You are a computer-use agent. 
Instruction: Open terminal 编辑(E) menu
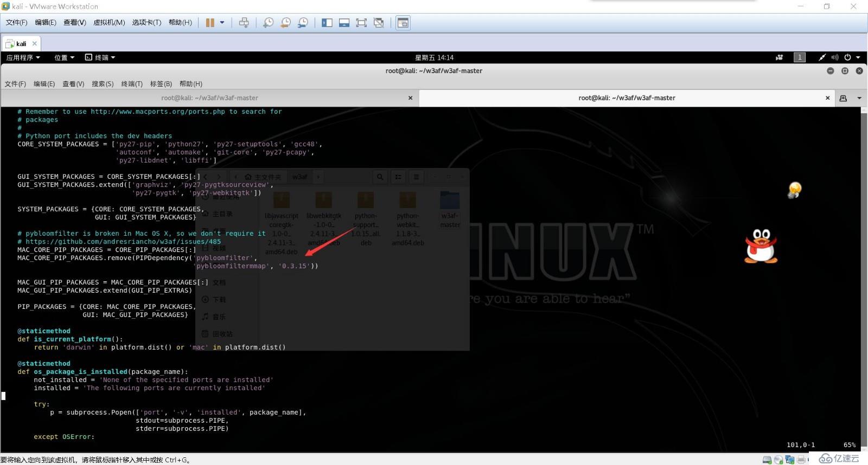pos(44,84)
